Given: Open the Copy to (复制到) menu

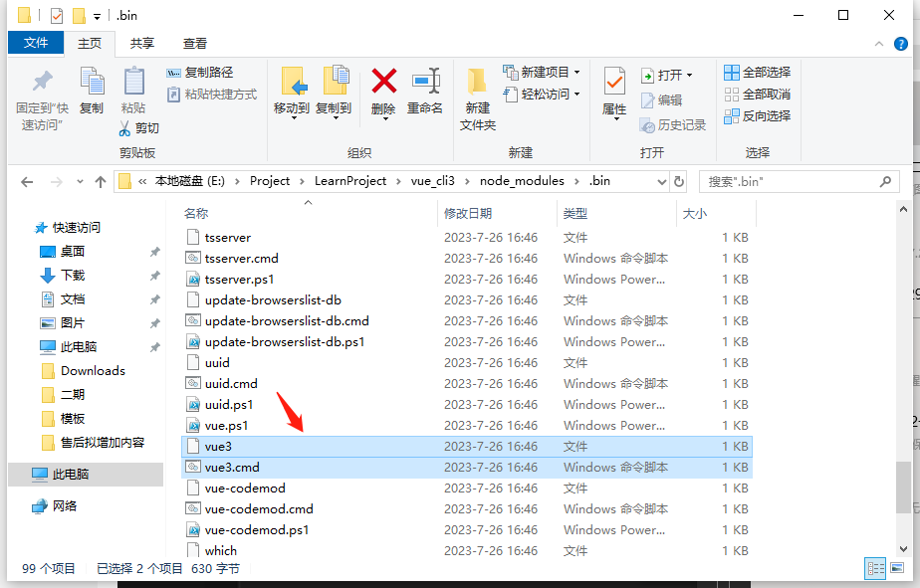Looking at the screenshot, I should pos(334,93).
